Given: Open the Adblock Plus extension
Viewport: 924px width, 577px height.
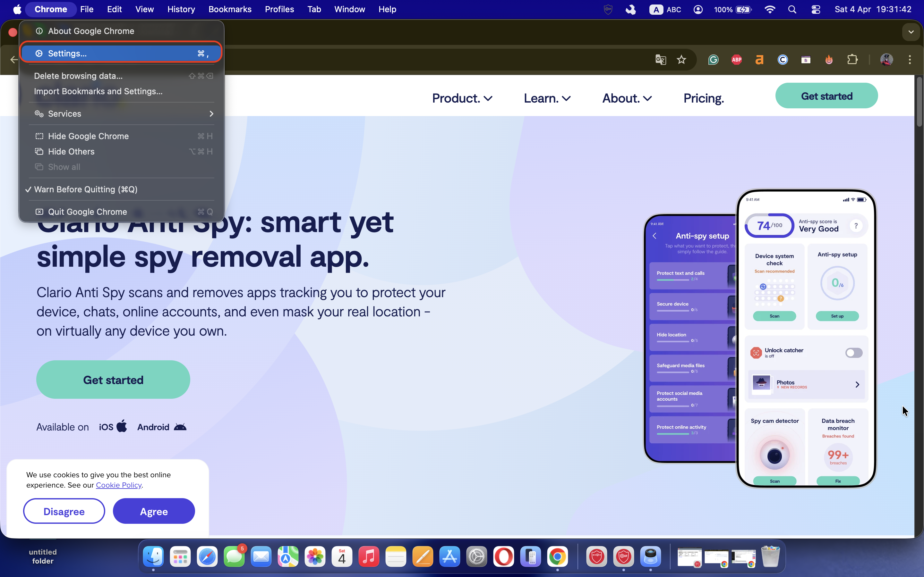Looking at the screenshot, I should (737, 60).
